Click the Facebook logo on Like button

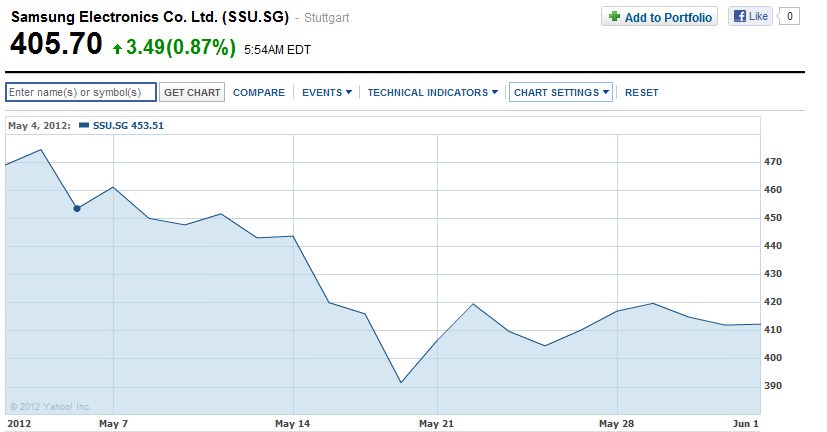(x=741, y=16)
